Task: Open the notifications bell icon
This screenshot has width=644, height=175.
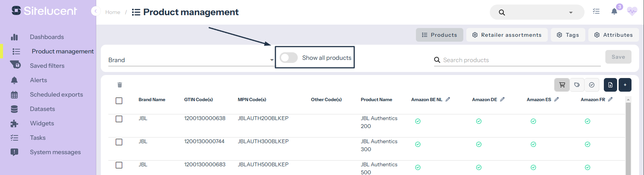Action: pos(614,12)
